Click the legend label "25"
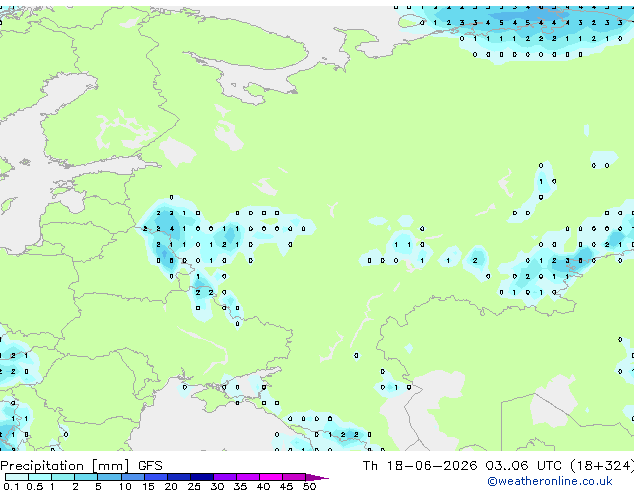634x490 pixels. (x=194, y=486)
